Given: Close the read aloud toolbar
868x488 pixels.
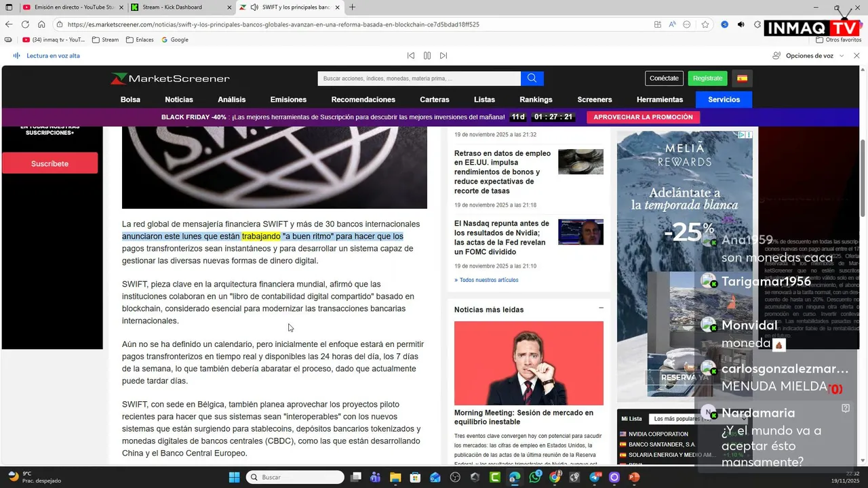Looking at the screenshot, I should click(x=856, y=56).
